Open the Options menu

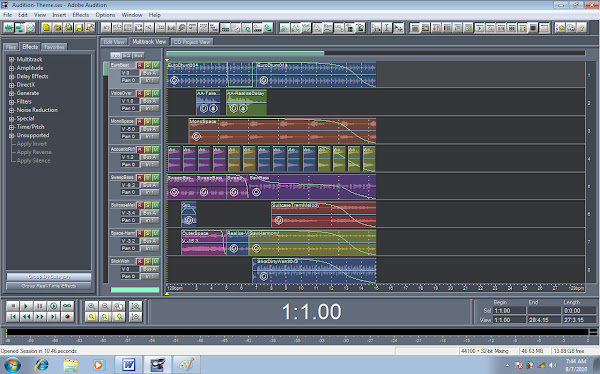[x=105, y=15]
